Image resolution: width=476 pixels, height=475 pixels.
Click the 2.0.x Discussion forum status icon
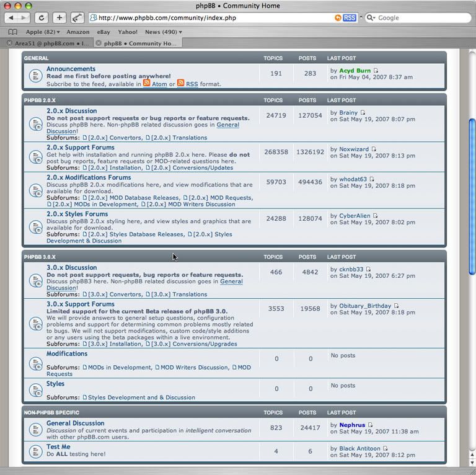[x=35, y=123]
